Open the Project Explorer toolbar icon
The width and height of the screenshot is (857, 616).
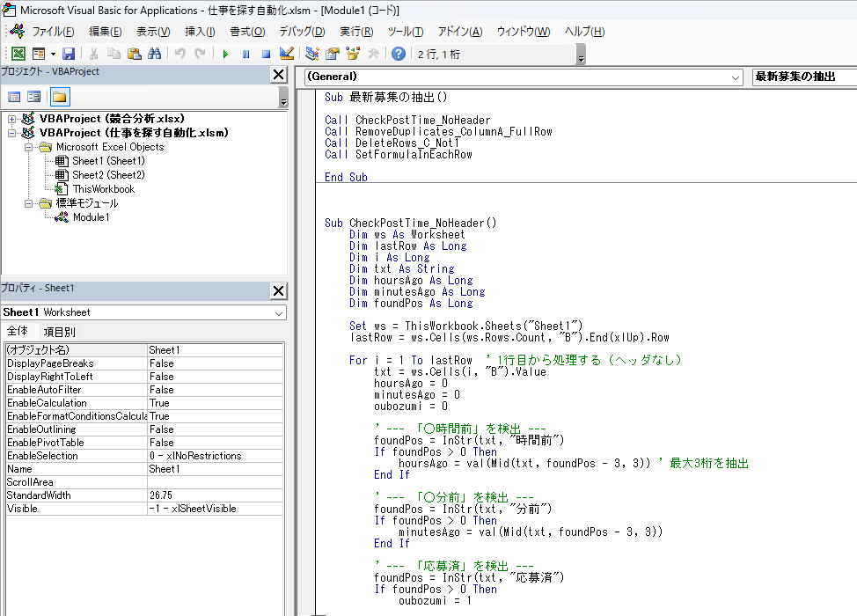[312, 54]
